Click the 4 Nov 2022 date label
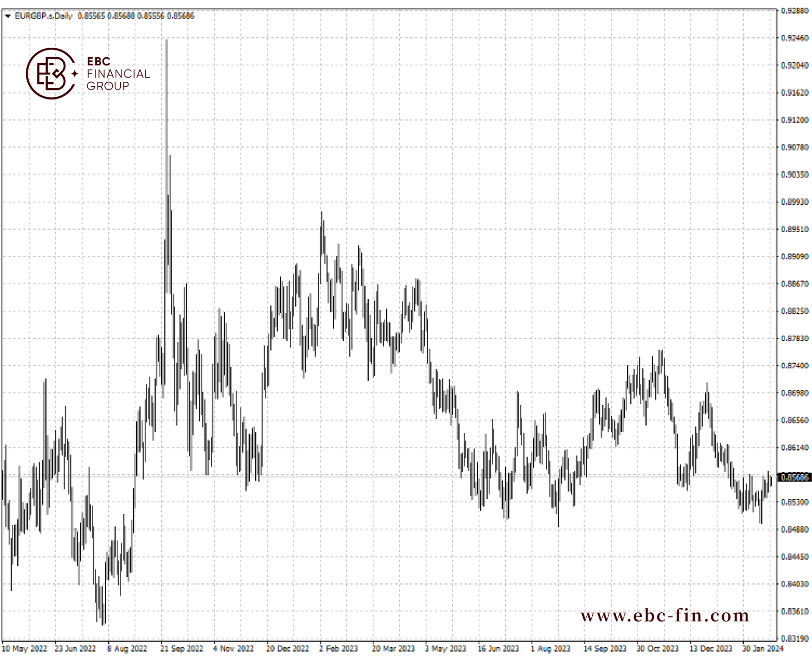This screenshot has height=665, width=812. (x=233, y=649)
